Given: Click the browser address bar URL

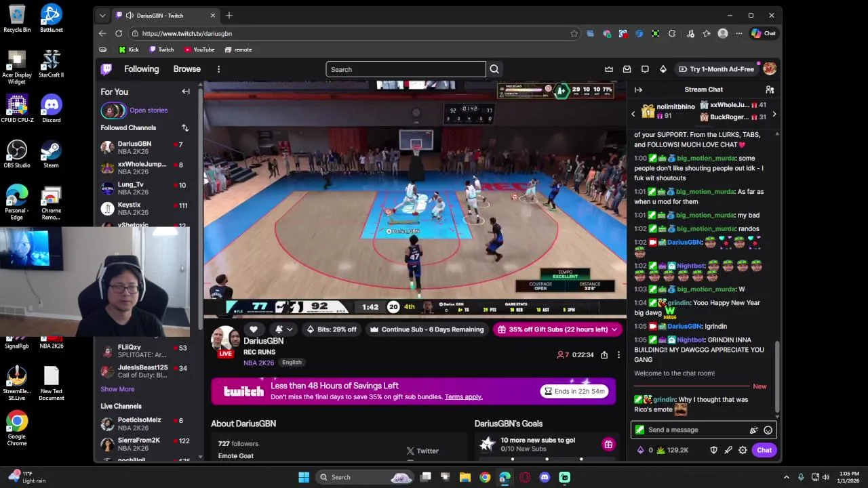Looking at the screenshot, I should click(187, 33).
